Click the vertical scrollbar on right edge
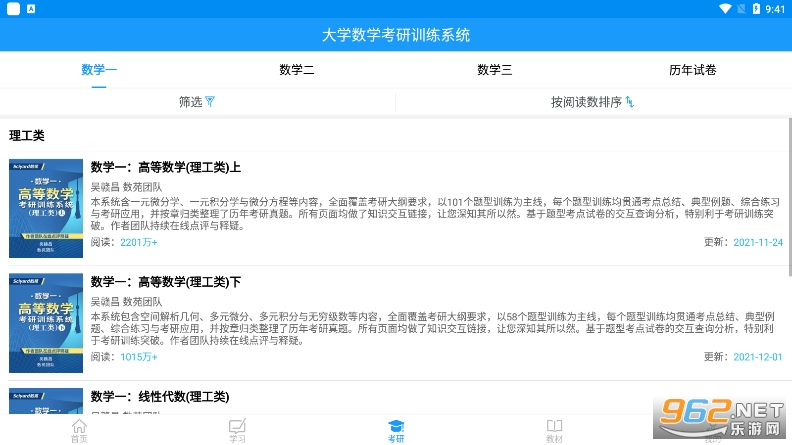 790,197
